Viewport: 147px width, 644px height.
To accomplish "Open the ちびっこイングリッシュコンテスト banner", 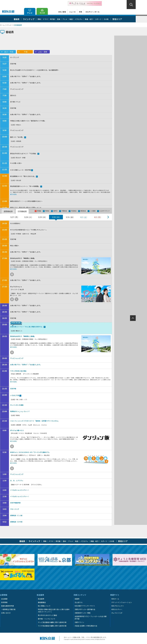I will (x=17, y=560).
